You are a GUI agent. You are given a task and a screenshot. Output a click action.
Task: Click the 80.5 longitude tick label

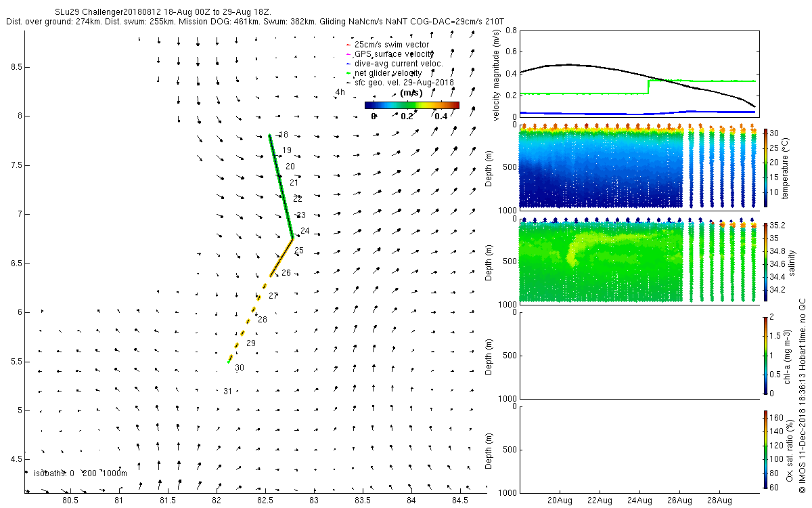(70, 501)
